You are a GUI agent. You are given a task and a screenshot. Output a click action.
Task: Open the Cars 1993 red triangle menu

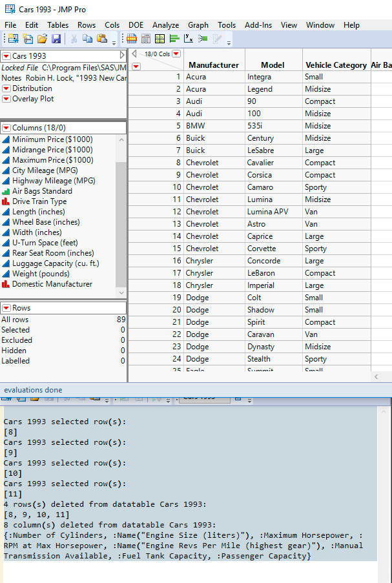[x=6, y=56]
